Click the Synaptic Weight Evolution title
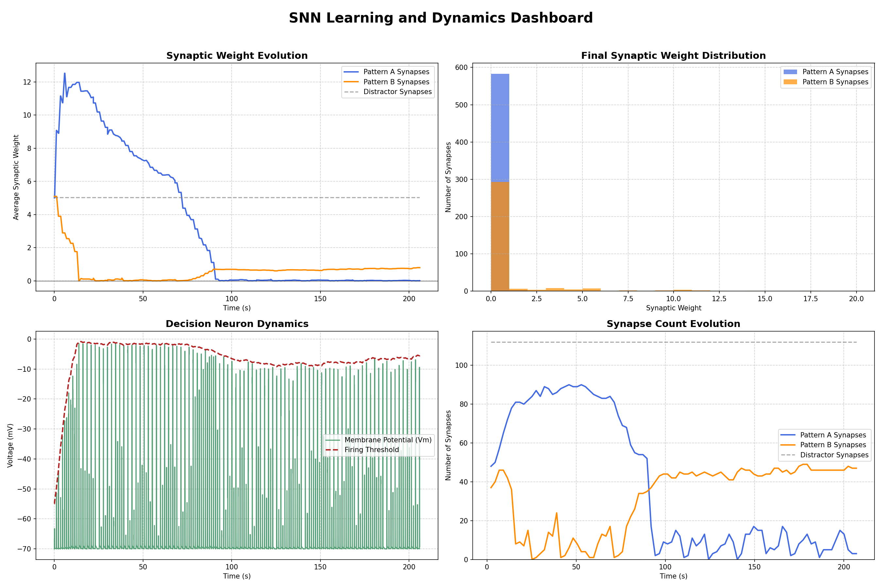The height and width of the screenshot is (588, 882). [x=237, y=55]
